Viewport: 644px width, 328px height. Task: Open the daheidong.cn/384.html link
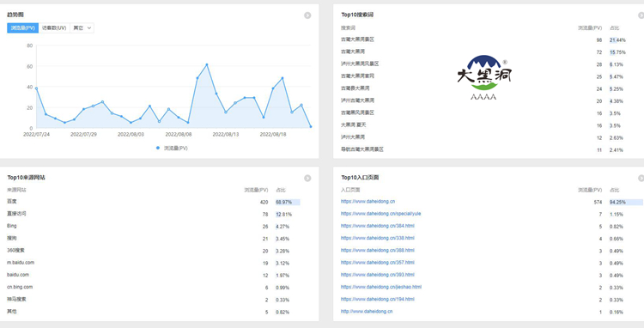[x=378, y=226]
